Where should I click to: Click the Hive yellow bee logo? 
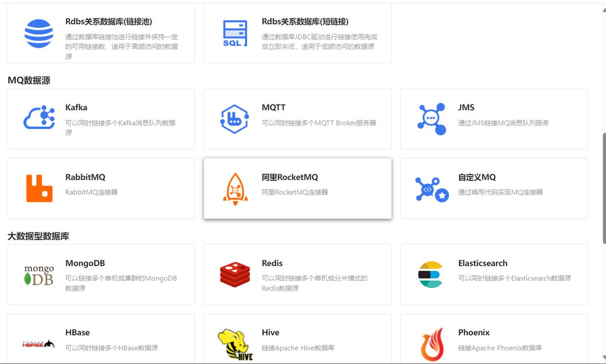click(235, 344)
